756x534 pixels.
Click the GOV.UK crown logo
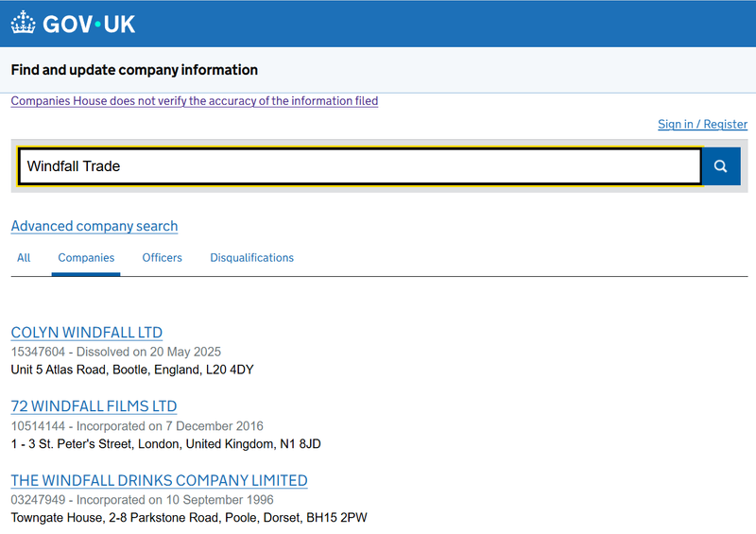click(x=23, y=23)
